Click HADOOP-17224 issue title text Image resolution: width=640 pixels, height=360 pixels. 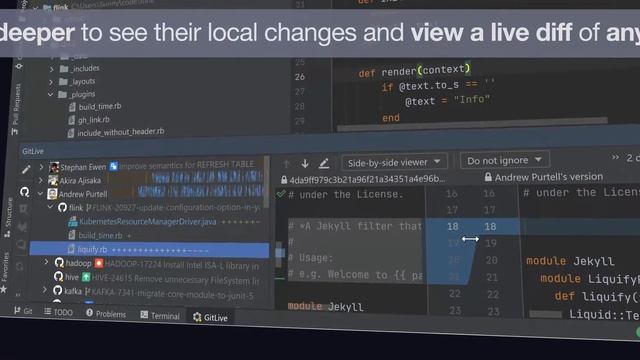click(x=182, y=266)
